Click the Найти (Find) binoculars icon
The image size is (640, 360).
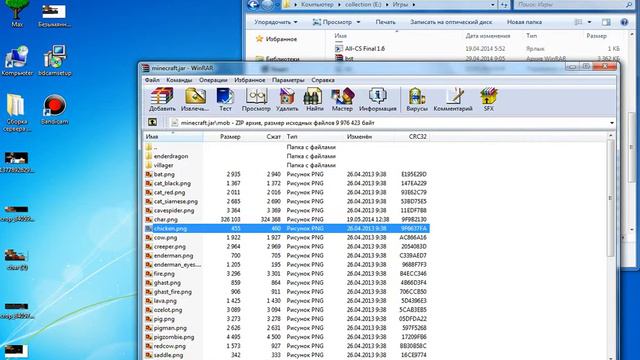point(314,100)
